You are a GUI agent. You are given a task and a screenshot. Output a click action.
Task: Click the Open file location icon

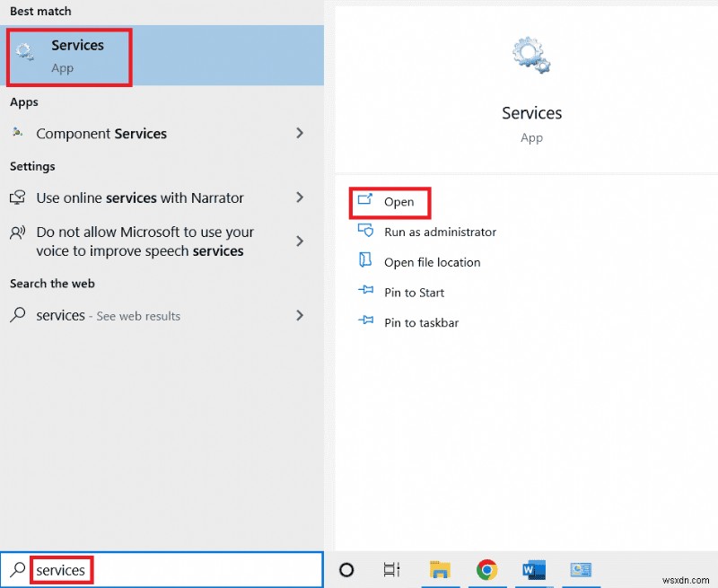tap(365, 259)
